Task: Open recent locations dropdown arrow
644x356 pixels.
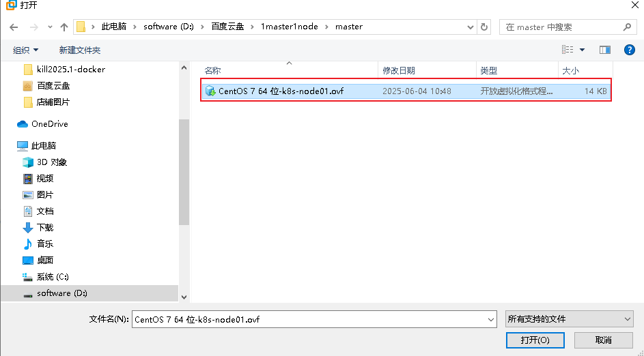Action: pyautogui.click(x=50, y=27)
